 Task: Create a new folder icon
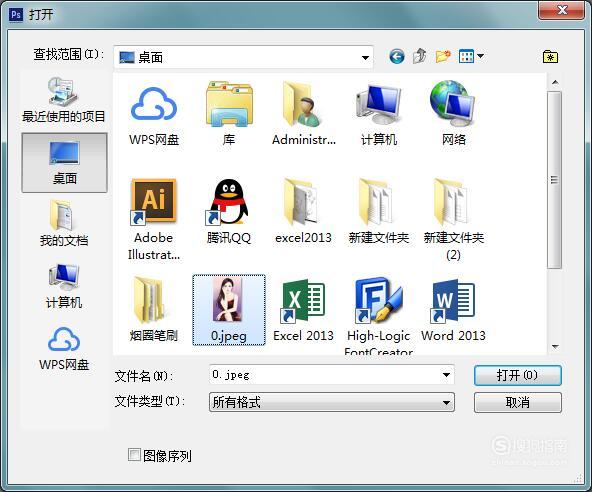443,57
